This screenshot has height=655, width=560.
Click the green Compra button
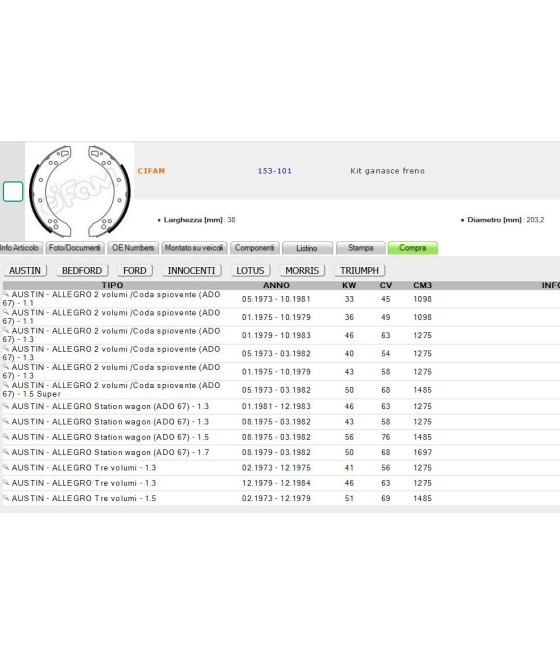[413, 248]
